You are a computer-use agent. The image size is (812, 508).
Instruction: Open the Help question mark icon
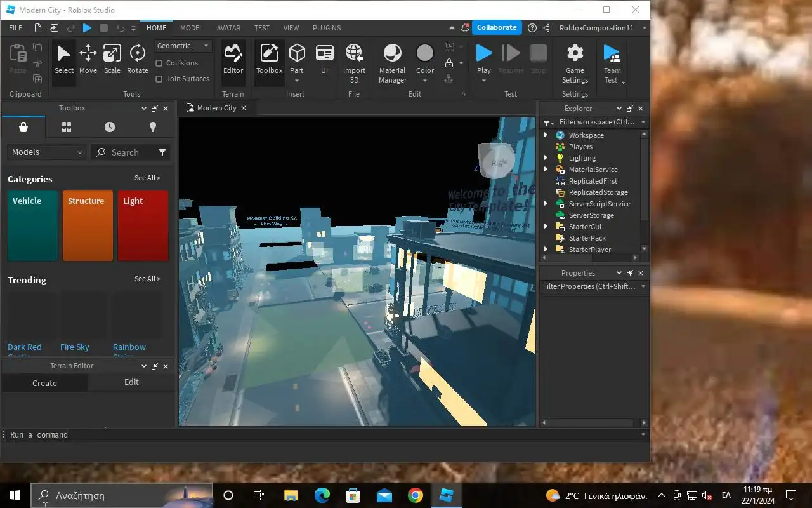(x=532, y=28)
